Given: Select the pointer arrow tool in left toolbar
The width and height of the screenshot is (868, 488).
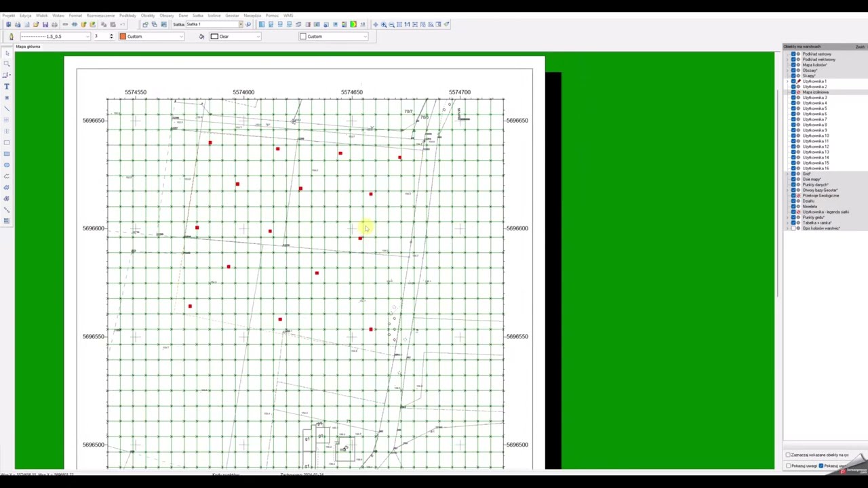Looking at the screenshot, I should [x=7, y=53].
